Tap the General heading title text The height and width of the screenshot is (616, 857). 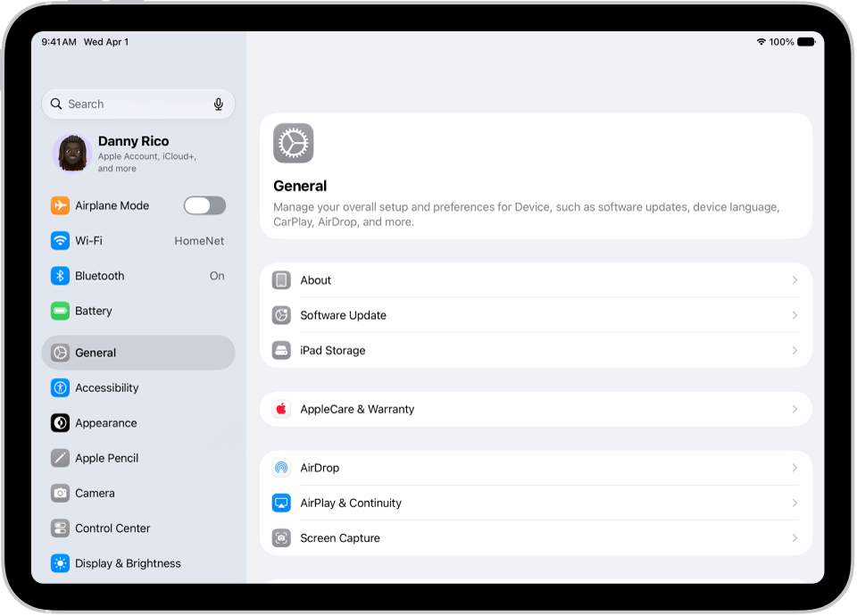pyautogui.click(x=300, y=186)
